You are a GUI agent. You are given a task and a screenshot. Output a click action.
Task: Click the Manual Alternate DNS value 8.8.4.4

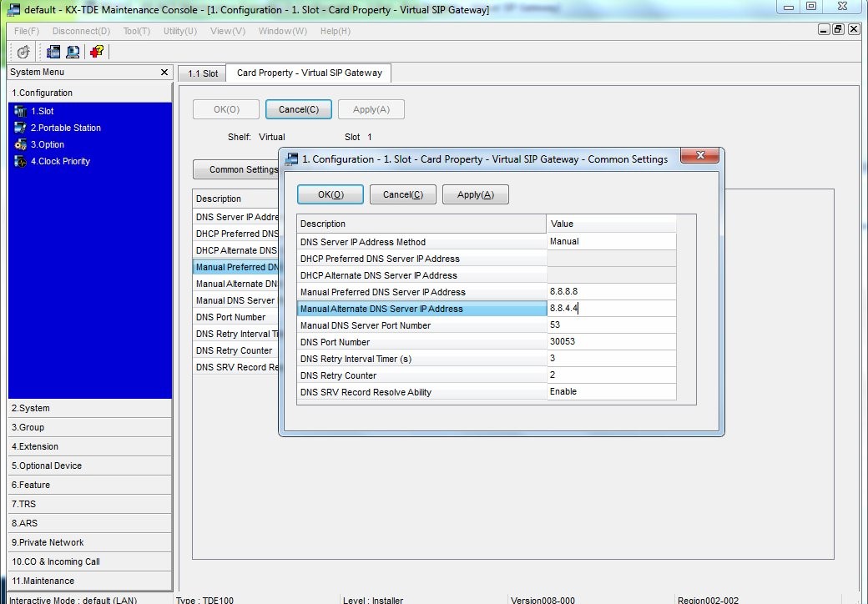pyautogui.click(x=611, y=308)
